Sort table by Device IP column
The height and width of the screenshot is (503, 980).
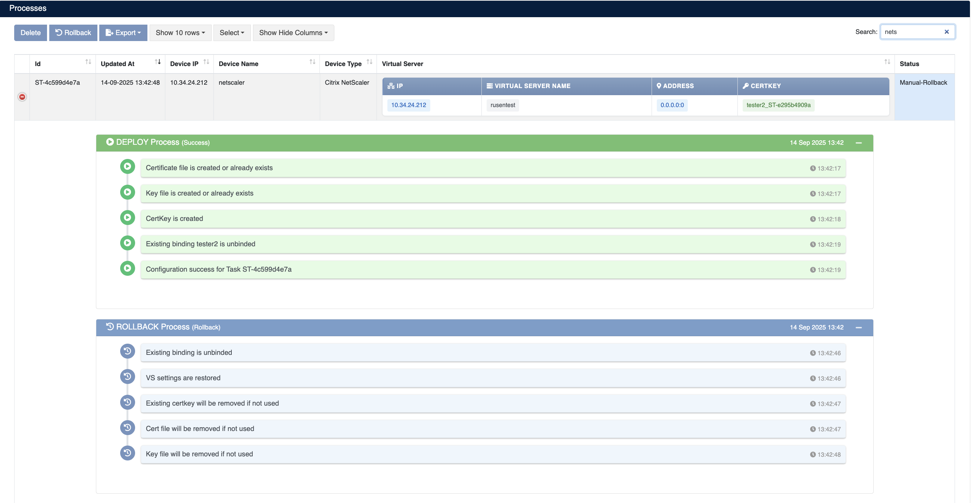[189, 63]
